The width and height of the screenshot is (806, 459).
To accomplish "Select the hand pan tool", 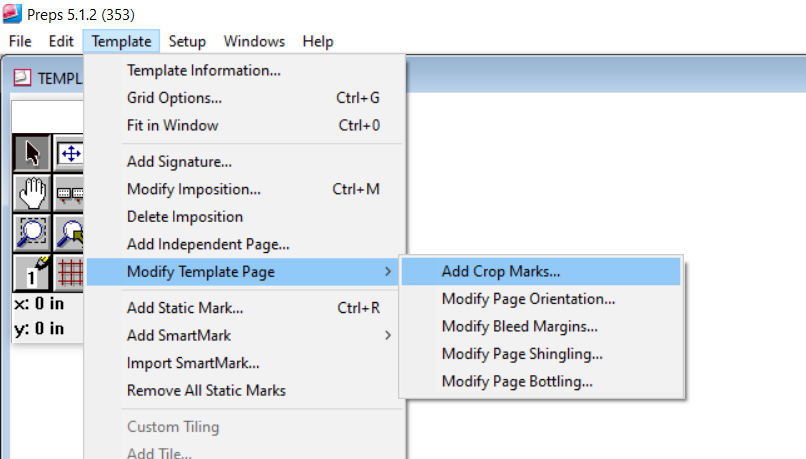I will 32,193.
